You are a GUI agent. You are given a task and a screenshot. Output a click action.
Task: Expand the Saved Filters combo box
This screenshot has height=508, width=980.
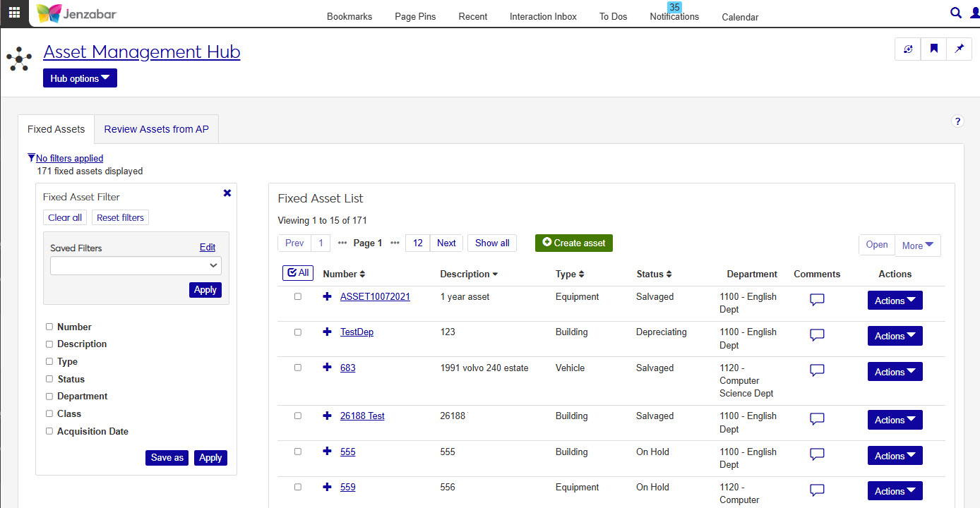[136, 265]
